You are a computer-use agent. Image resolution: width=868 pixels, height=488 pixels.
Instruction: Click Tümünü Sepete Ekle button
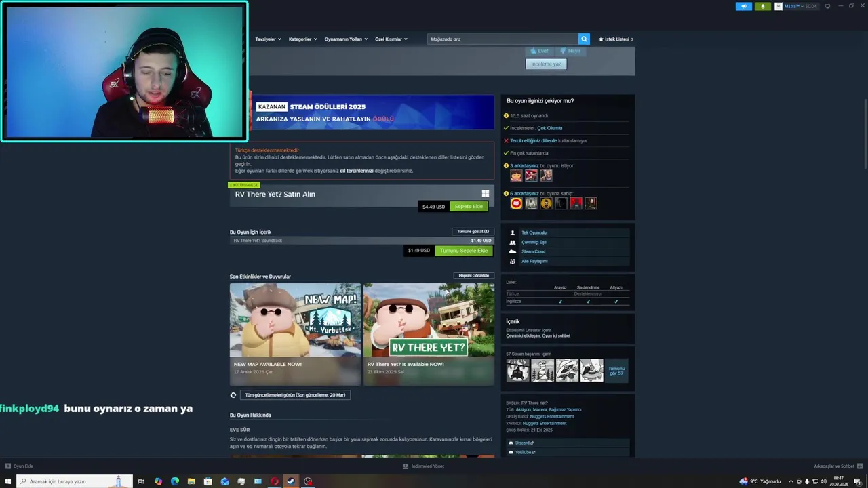click(464, 250)
